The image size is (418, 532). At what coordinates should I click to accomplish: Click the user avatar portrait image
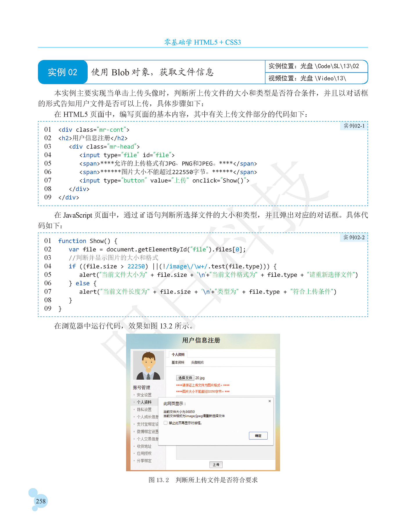pos(148,365)
